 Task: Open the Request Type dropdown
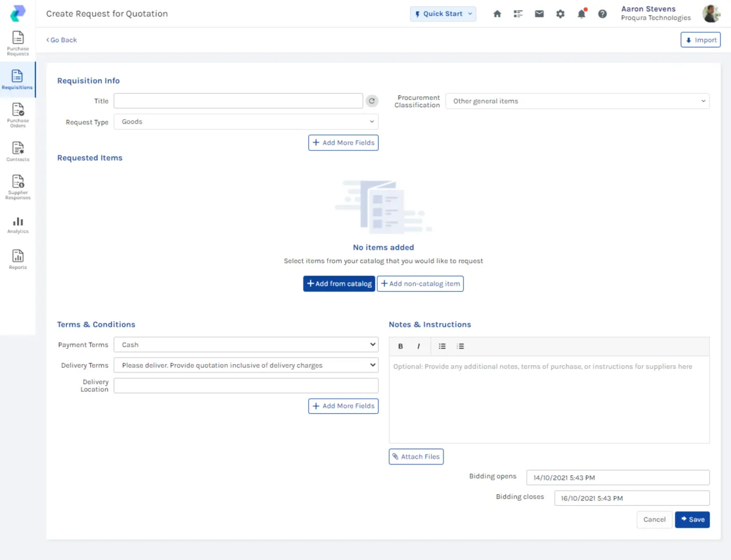[245, 122]
